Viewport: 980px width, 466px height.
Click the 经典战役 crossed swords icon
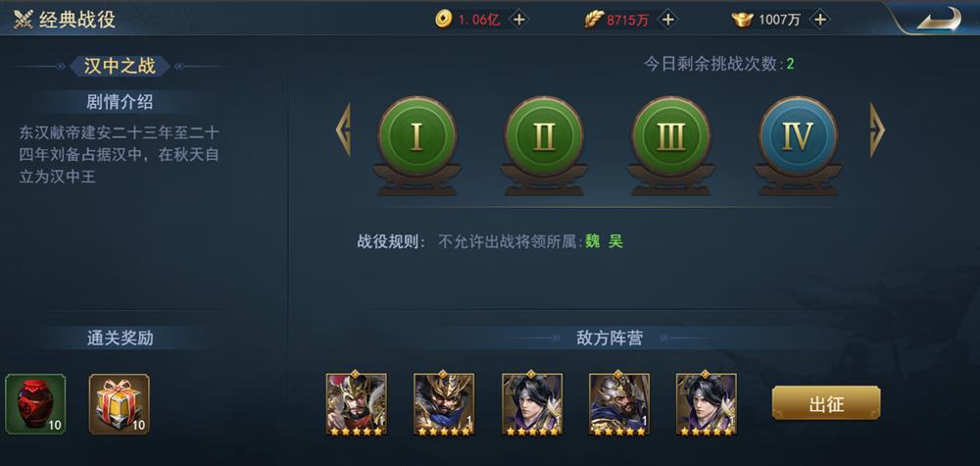point(24,20)
